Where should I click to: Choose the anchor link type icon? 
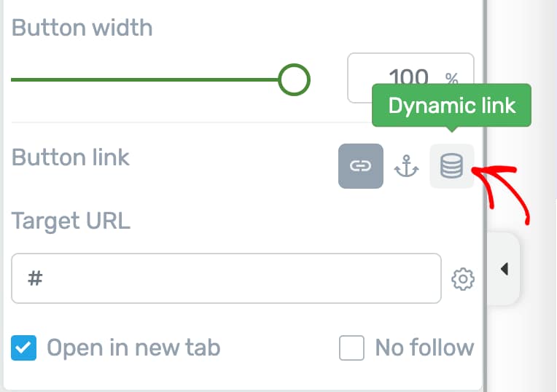[406, 166]
